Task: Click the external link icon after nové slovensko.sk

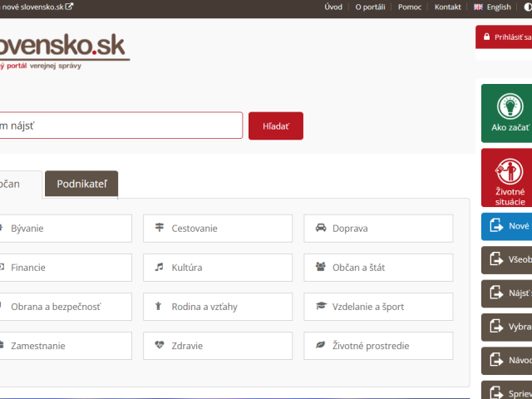Action: [69, 7]
